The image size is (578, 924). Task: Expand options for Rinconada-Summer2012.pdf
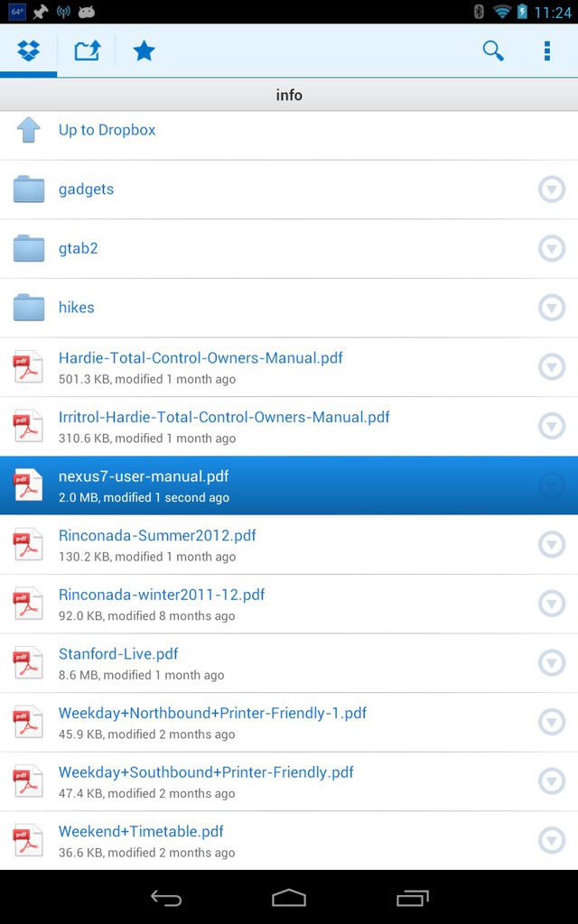click(552, 544)
